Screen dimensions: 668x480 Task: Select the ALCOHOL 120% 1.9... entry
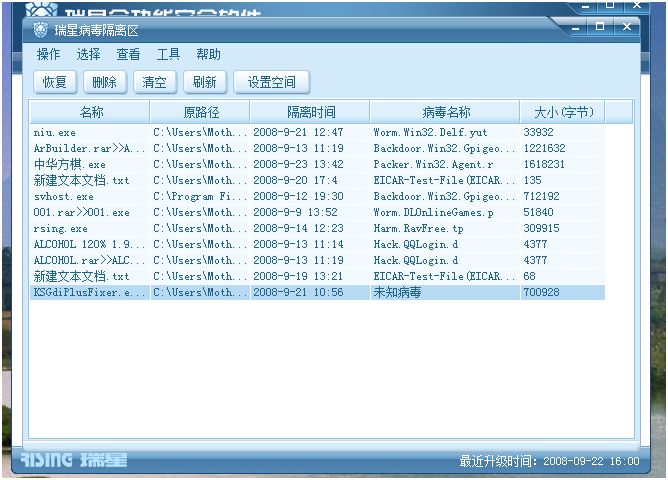(x=317, y=244)
